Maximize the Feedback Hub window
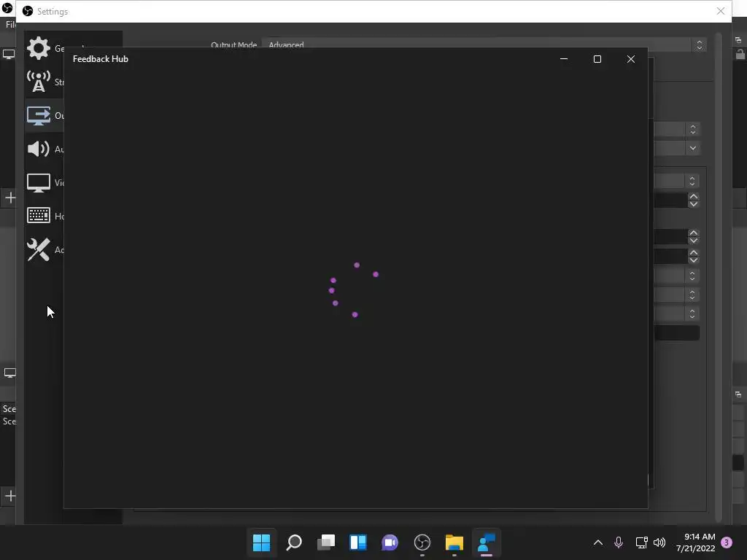The image size is (747, 560). click(x=597, y=59)
